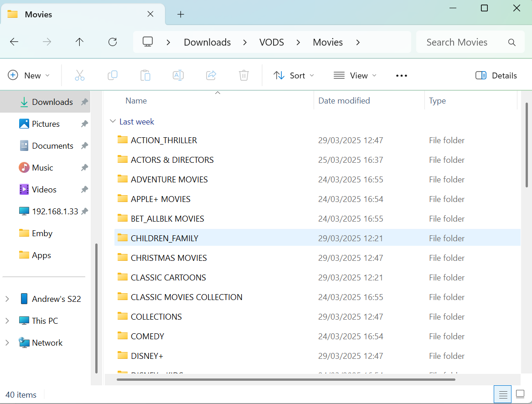Toggle the Details pane

(496, 76)
